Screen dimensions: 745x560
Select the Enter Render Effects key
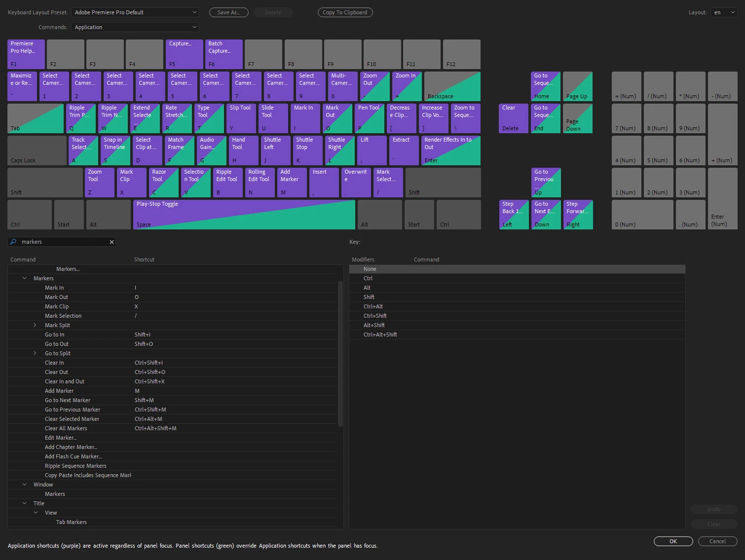point(451,150)
